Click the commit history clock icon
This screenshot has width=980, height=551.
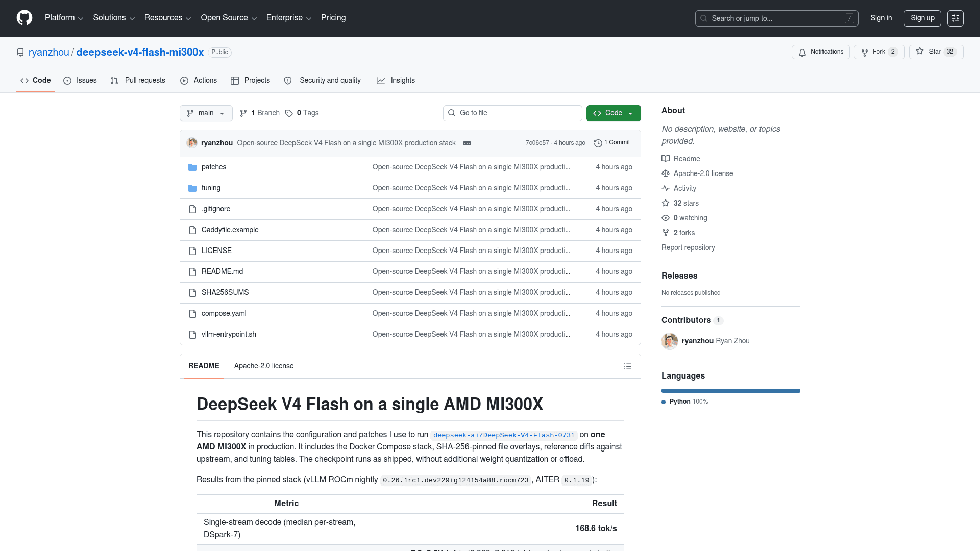pyautogui.click(x=598, y=143)
